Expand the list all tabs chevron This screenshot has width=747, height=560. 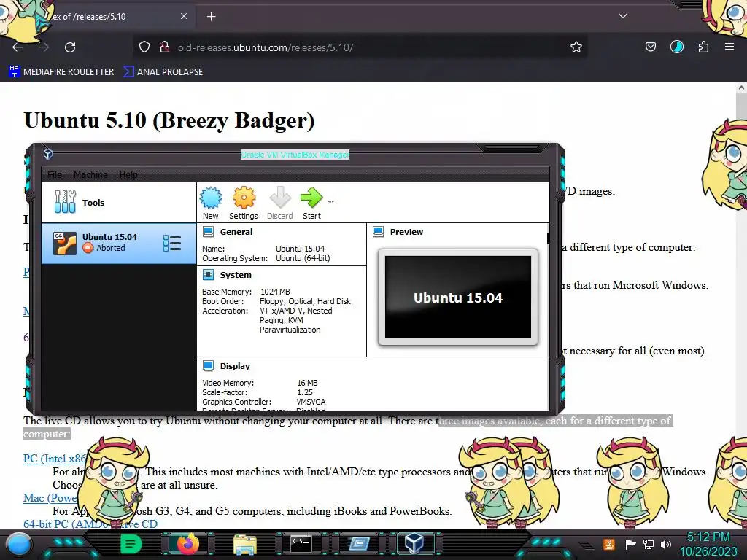pyautogui.click(x=623, y=16)
